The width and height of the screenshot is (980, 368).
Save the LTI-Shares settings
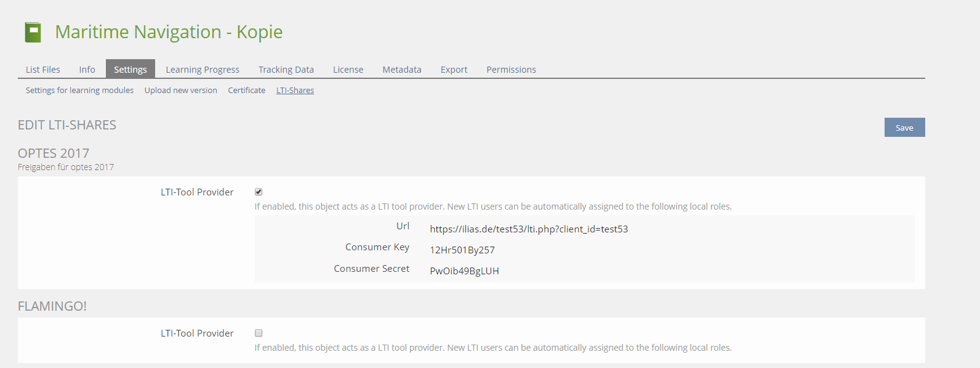tap(904, 128)
